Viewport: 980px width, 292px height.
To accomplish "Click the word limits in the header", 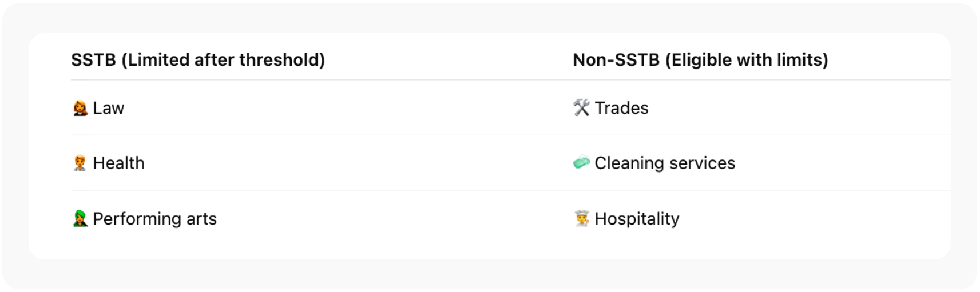I will point(803,60).
